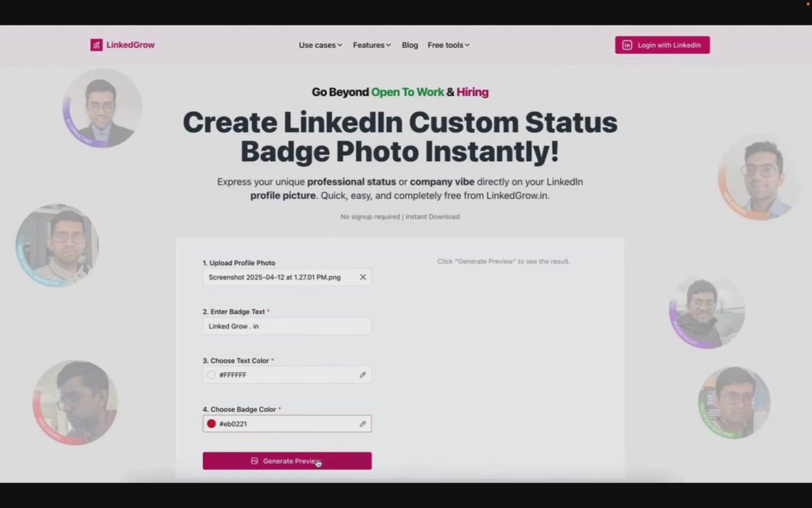Click the pink 'Hiring' text
This screenshot has width=812, height=508.
(472, 92)
